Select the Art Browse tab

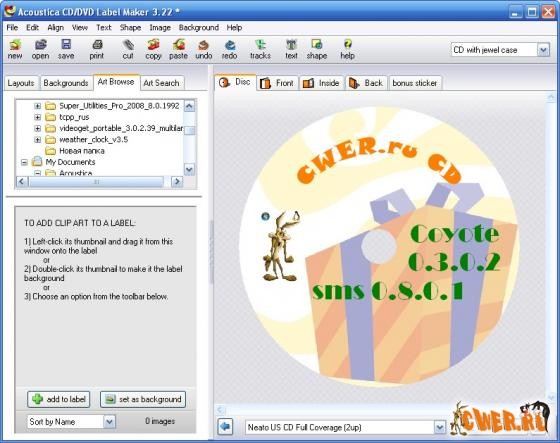(x=116, y=82)
